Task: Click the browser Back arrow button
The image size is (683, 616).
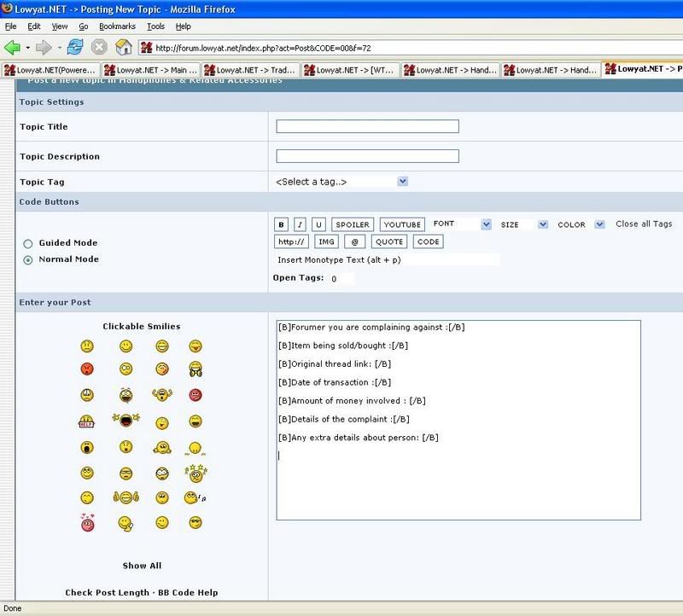Action: tap(12, 47)
